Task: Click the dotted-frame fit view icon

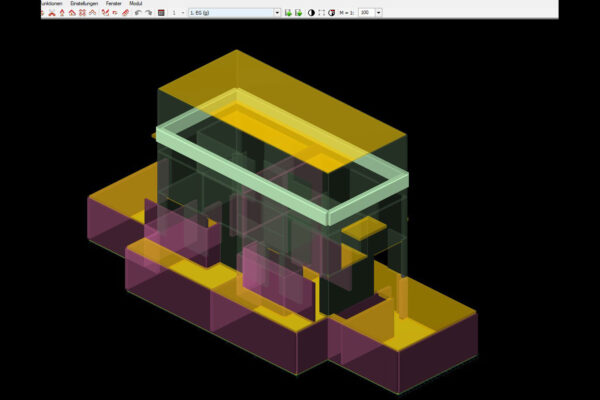Action: [x=321, y=13]
